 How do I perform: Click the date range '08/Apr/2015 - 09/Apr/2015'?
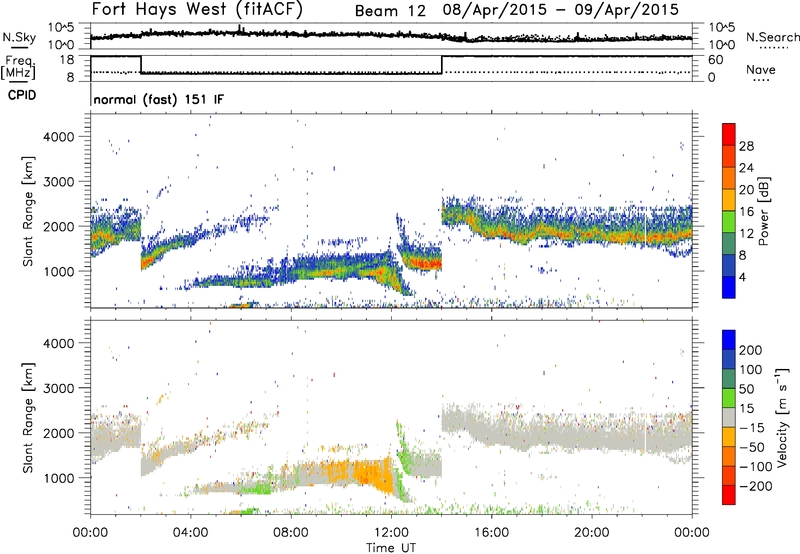[560, 10]
